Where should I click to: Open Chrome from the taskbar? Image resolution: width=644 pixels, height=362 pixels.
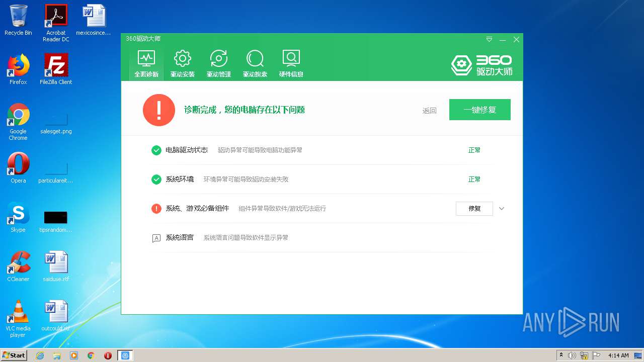91,355
